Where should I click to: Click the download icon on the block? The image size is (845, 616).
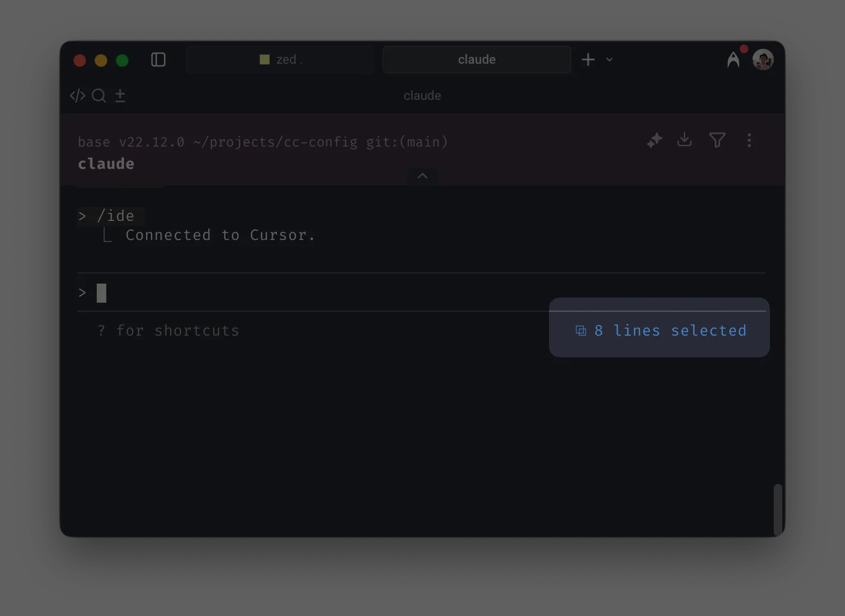pos(685,140)
